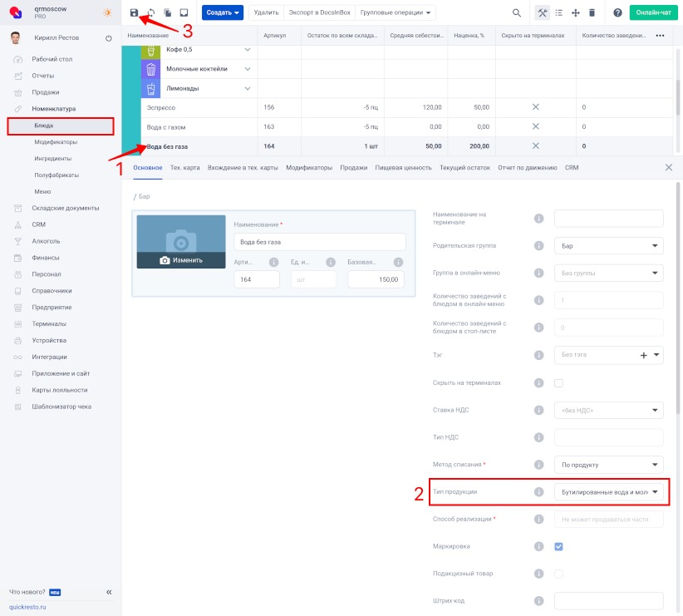Click the Молочные коктейли group icon

click(x=150, y=69)
